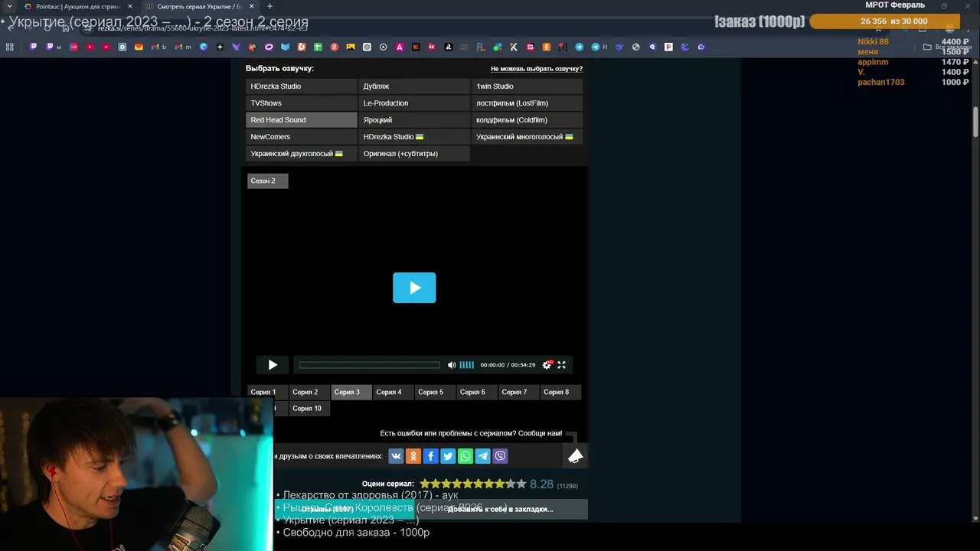Viewport: 980px width, 551px height.
Task: Click the browser address bar URL
Action: point(203,28)
